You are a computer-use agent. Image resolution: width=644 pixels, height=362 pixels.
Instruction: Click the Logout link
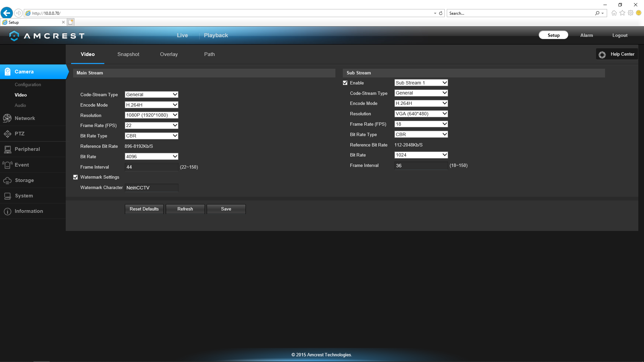[620, 35]
